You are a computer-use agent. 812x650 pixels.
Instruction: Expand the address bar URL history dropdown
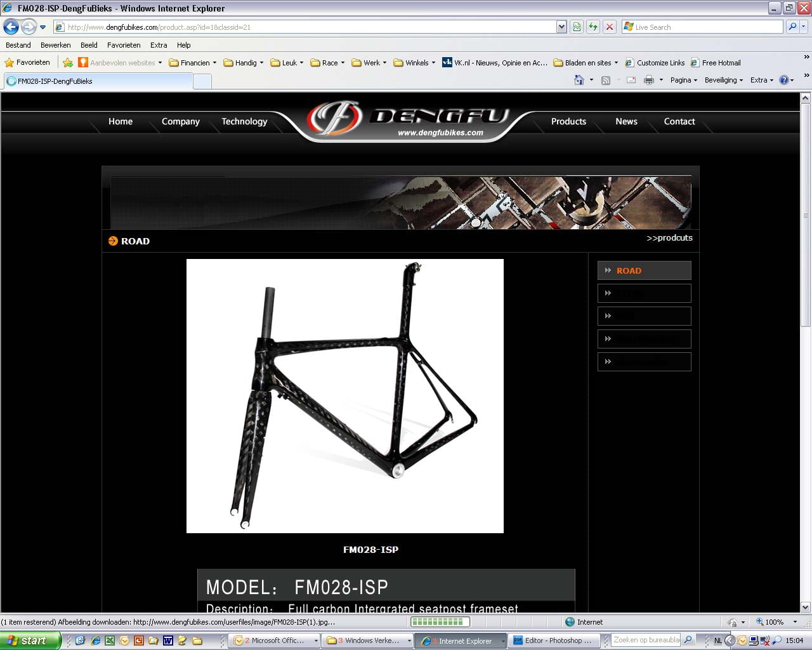pos(561,27)
